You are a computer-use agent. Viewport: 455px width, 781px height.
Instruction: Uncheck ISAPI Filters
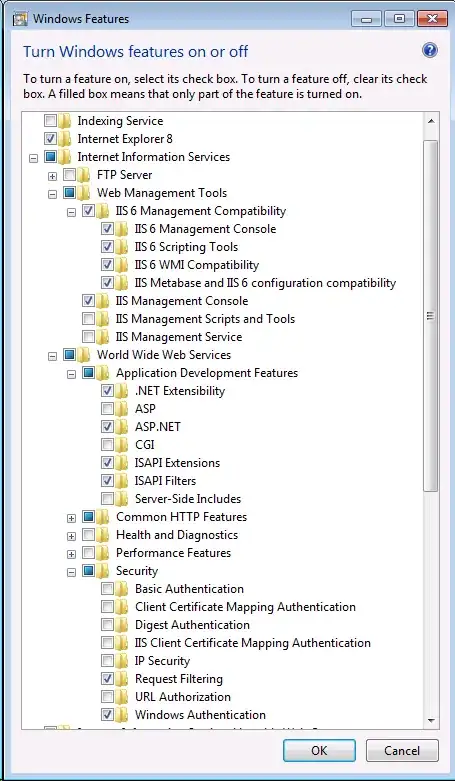tap(107, 481)
